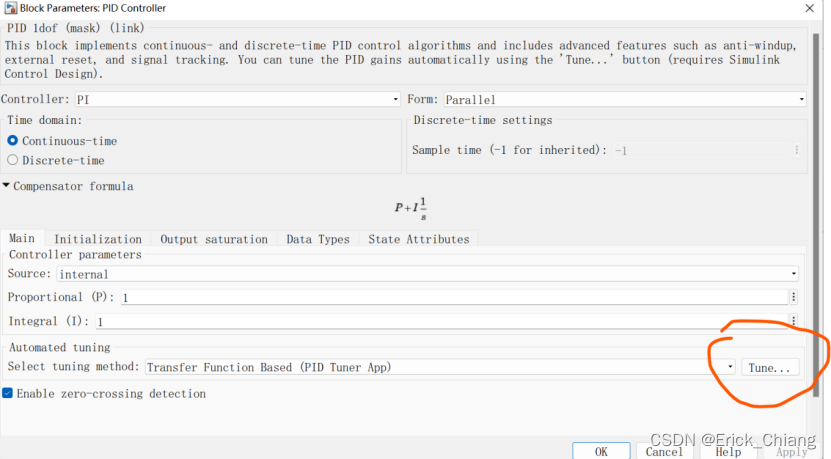The width and height of the screenshot is (831, 459).
Task: Click the Sample time input field
Action: (703, 151)
